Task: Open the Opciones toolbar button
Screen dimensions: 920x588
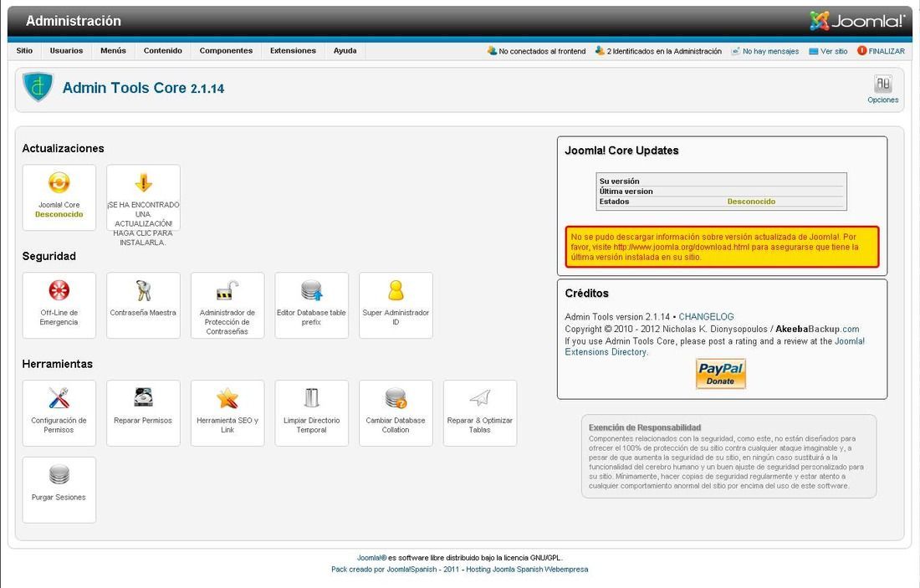Action: 883,89
